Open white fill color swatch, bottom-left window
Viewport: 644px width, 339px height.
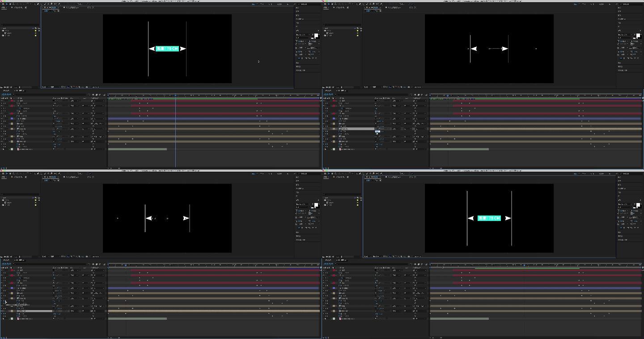[316, 205]
